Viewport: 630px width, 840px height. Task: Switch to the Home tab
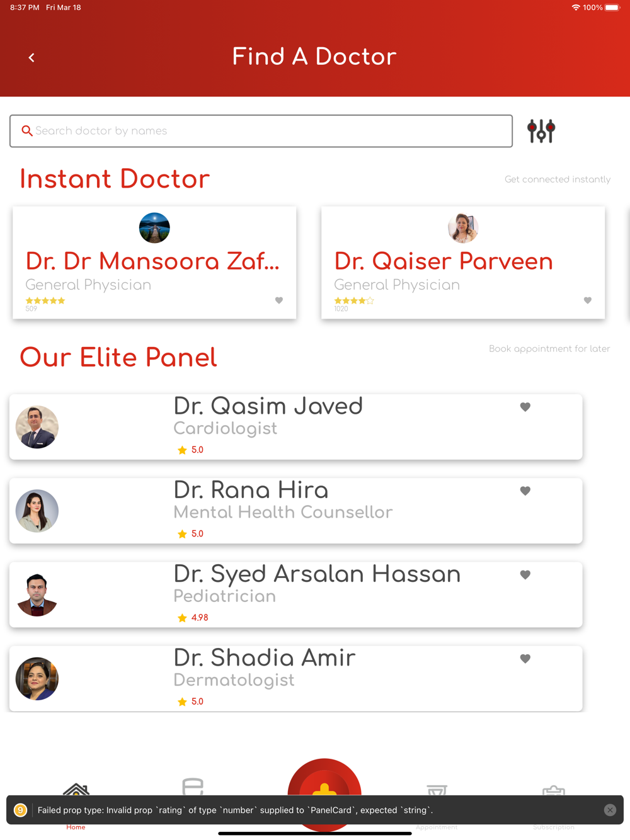[76, 806]
